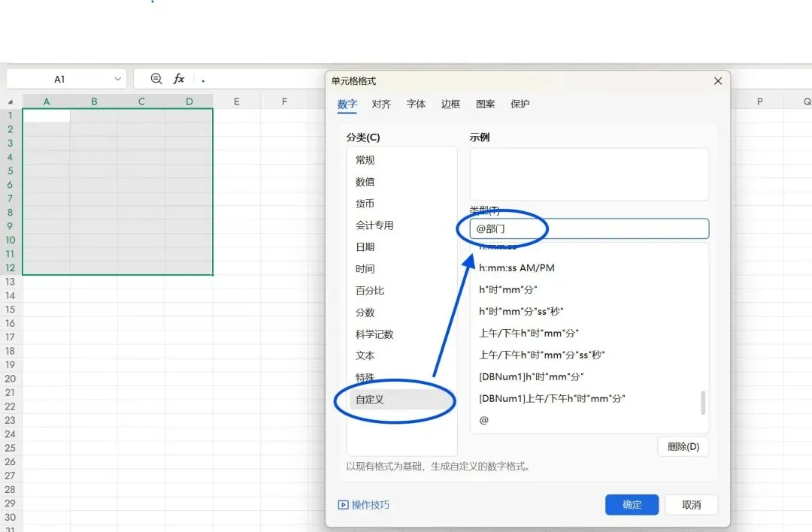This screenshot has height=532, width=812.
Task: Expand the name box dropdown arrow
Action: (117, 79)
